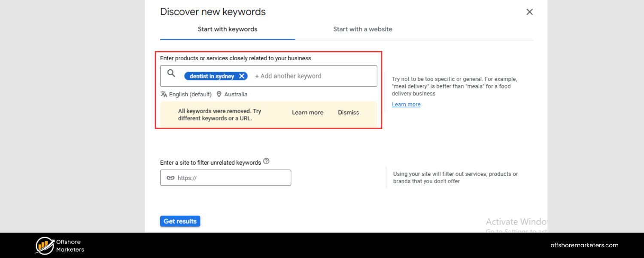Click the search magnifier icon
Screen dimensions: 644x258
pos(171,73)
